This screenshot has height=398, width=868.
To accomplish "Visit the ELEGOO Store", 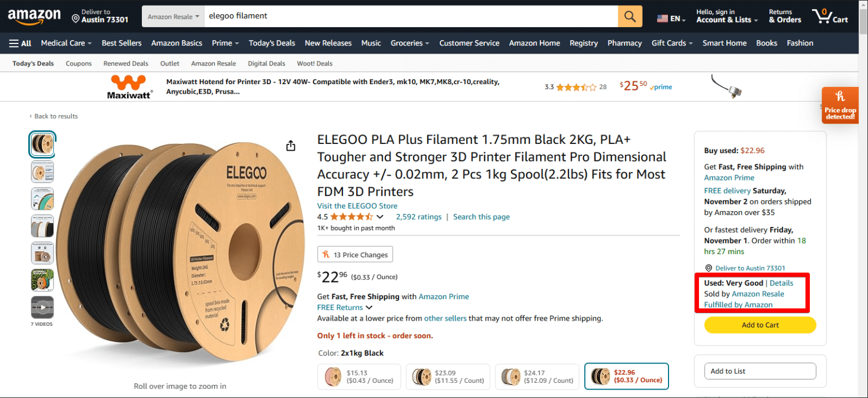I will (x=357, y=205).
